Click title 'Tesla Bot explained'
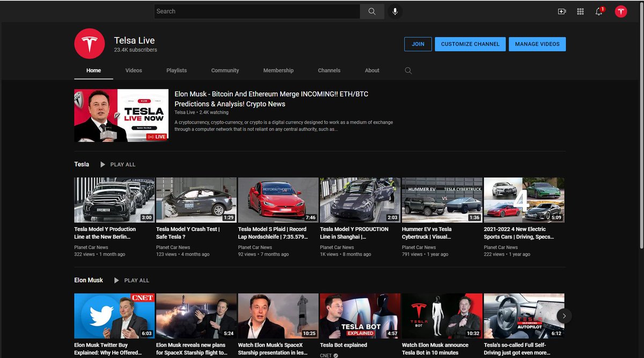 tap(343, 345)
